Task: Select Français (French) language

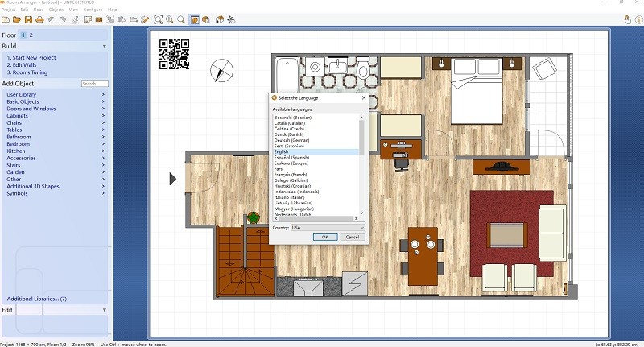Action: click(x=291, y=175)
